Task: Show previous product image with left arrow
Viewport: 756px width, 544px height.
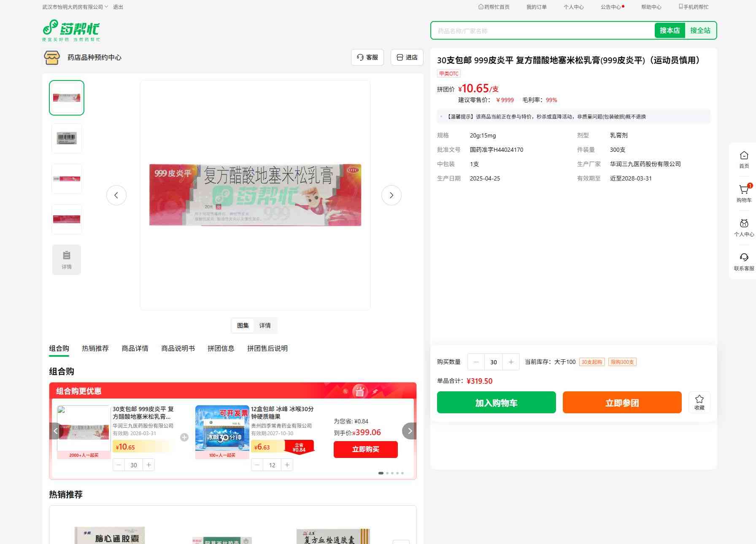Action: pyautogui.click(x=116, y=195)
